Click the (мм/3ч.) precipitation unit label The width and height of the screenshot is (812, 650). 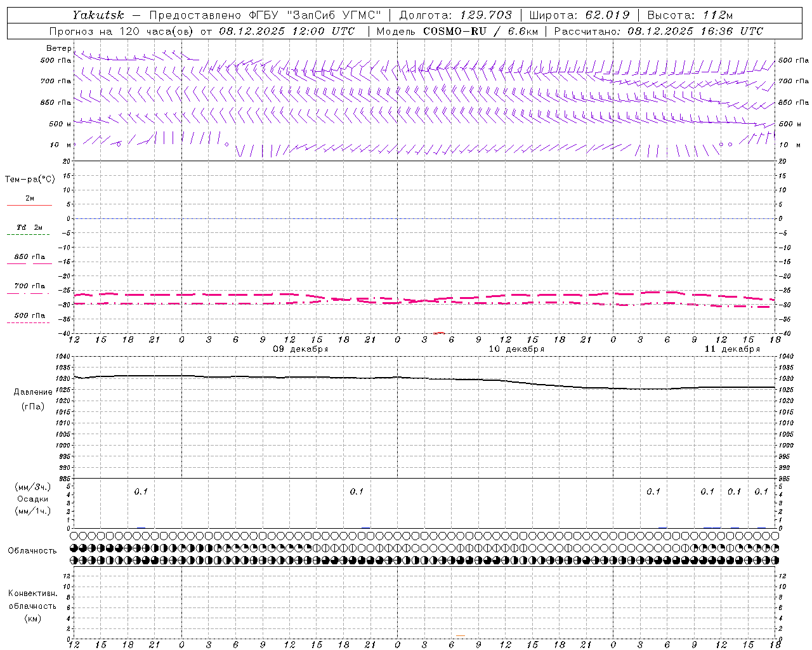(x=33, y=487)
